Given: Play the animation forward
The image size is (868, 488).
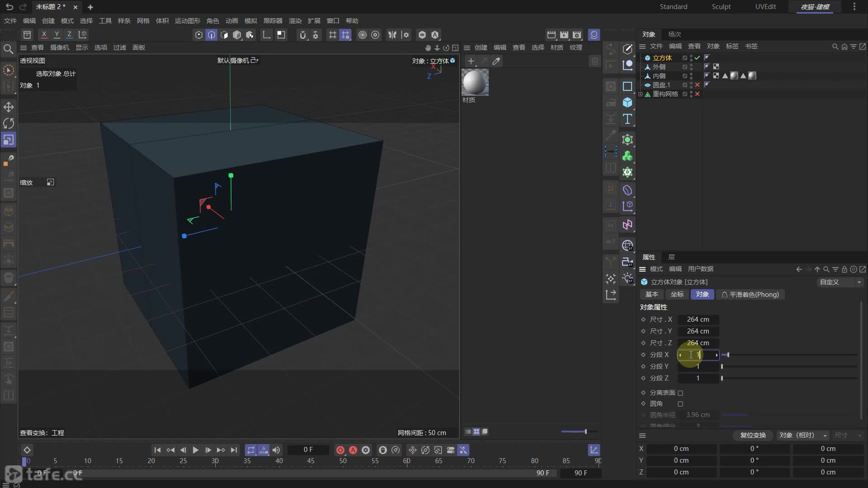Looking at the screenshot, I should click(195, 450).
